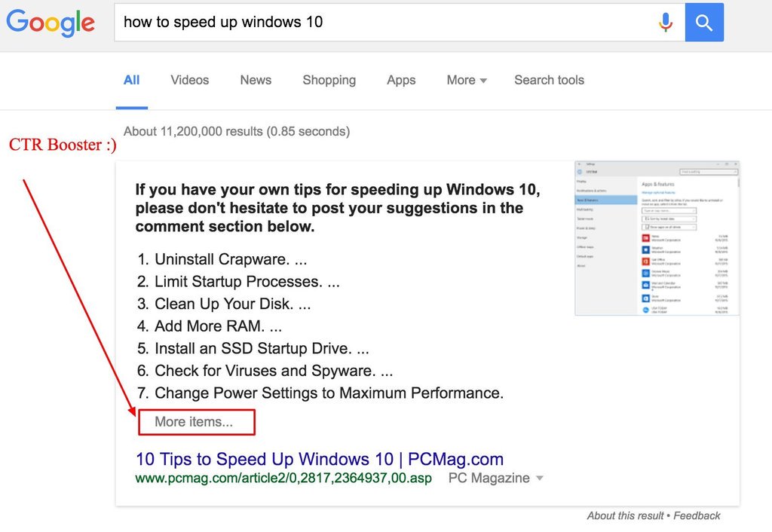Click the Windows settings screenshot thumbnail
The image size is (772, 532).
pyautogui.click(x=656, y=237)
